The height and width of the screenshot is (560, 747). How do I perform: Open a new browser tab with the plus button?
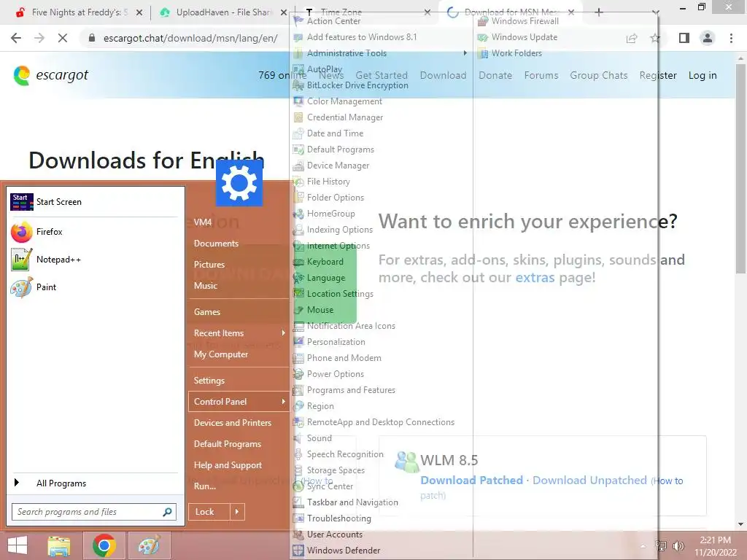point(599,12)
